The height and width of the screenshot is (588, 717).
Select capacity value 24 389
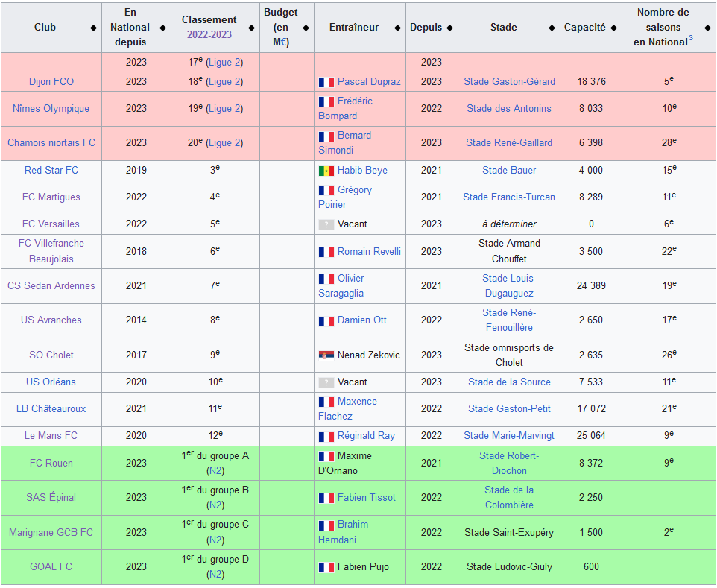[x=591, y=285]
